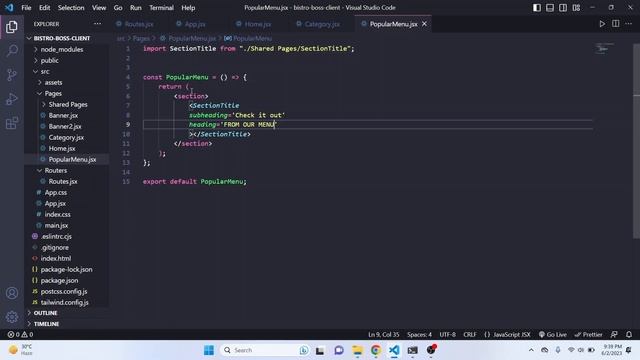Switch to the Category.jsx tab

(x=322, y=24)
